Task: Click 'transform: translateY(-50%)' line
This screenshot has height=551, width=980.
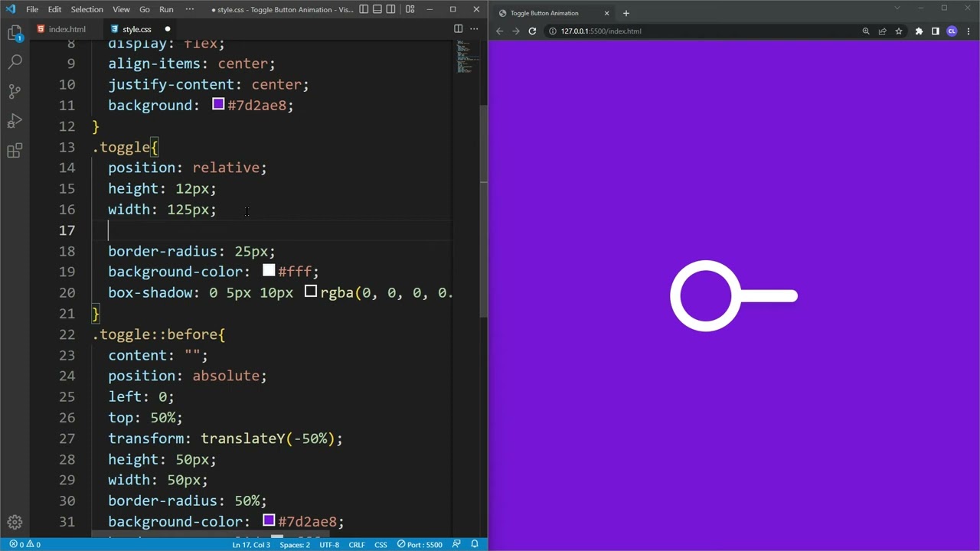Action: pos(225,439)
